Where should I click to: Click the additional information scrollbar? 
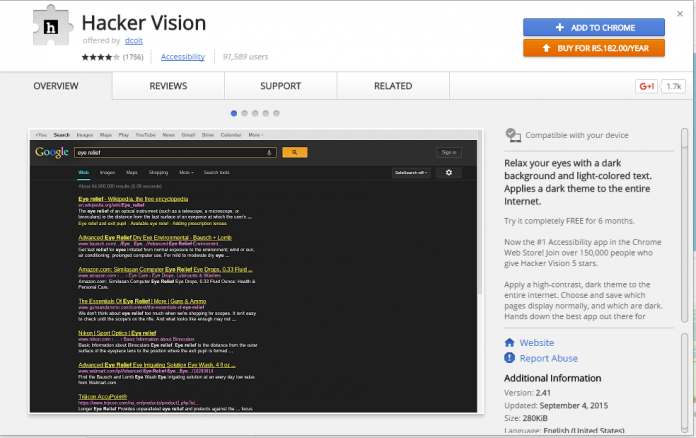[684, 383]
